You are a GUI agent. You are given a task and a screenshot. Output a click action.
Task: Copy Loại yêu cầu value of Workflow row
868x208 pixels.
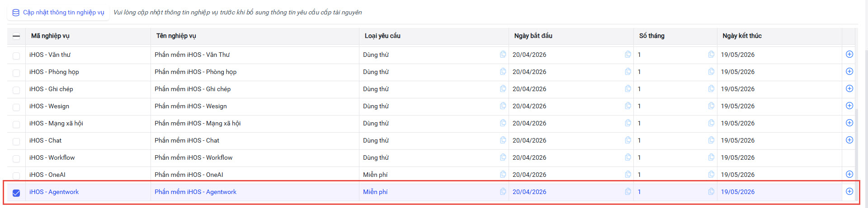tap(503, 157)
